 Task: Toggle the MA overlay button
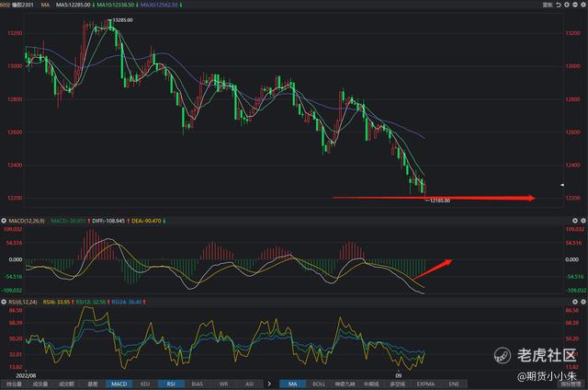click(292, 384)
